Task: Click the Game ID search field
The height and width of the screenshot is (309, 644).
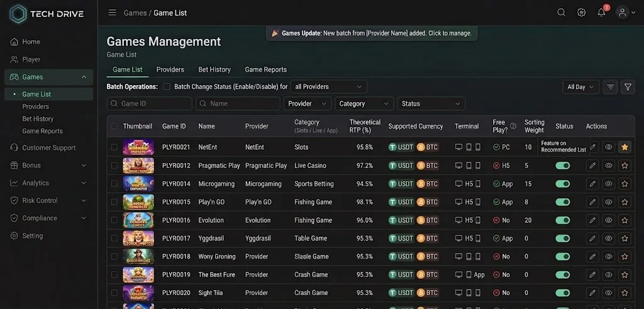Action: (150, 104)
